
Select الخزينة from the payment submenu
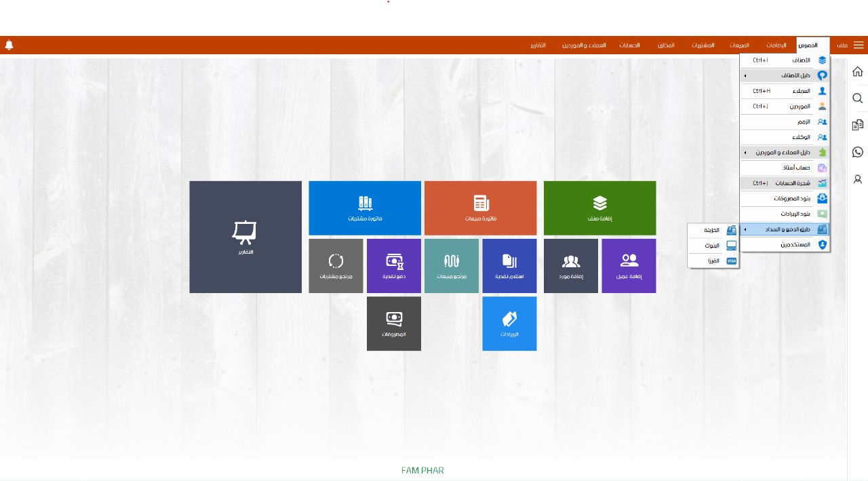[x=712, y=230]
